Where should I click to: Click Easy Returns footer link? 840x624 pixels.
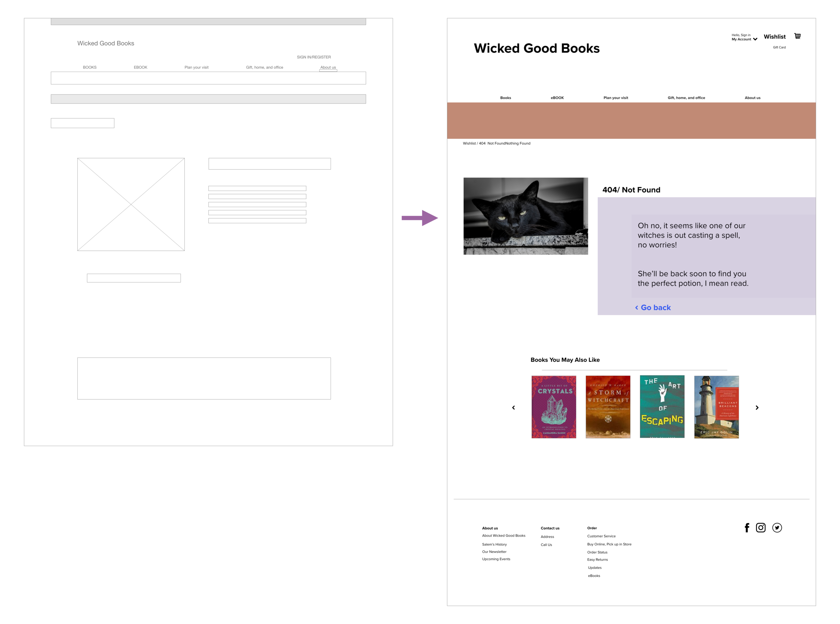[x=597, y=560]
